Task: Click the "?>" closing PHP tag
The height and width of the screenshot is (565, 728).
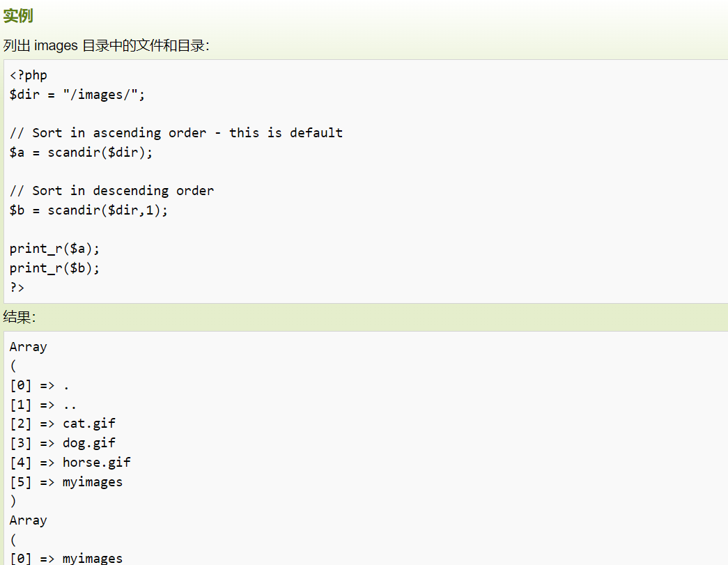Action: [17, 287]
